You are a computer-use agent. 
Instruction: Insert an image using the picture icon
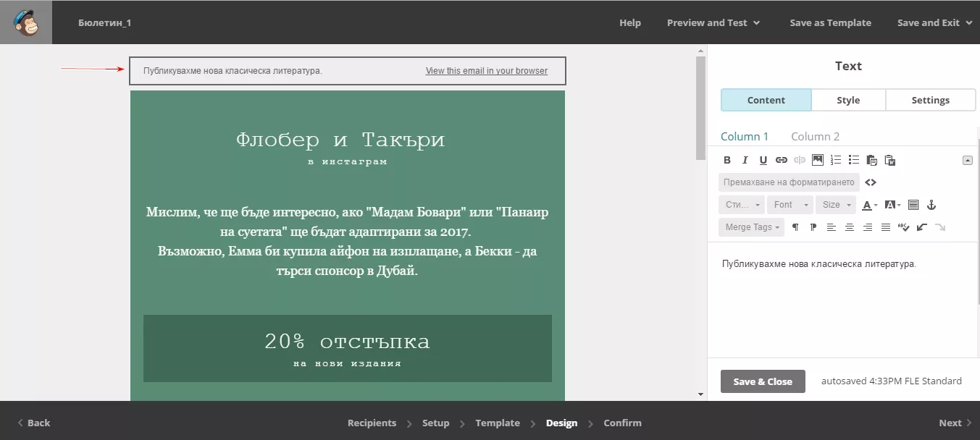[817, 160]
